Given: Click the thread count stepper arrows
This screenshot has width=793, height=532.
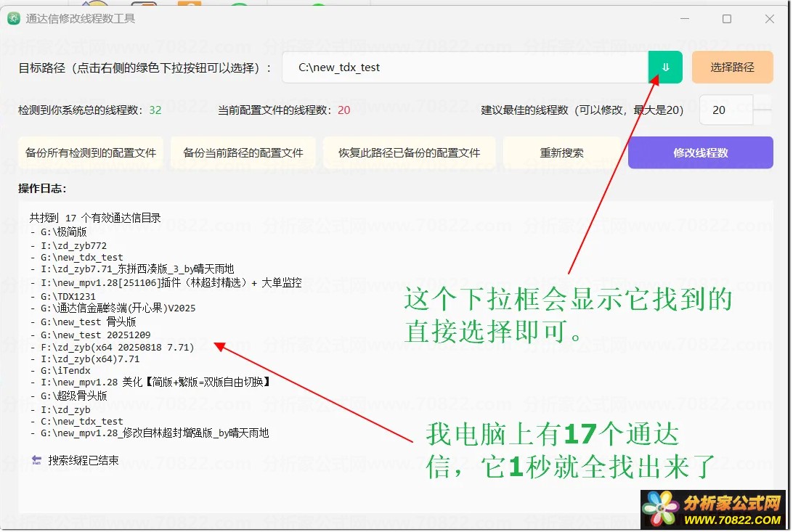Looking at the screenshot, I should point(762,110).
